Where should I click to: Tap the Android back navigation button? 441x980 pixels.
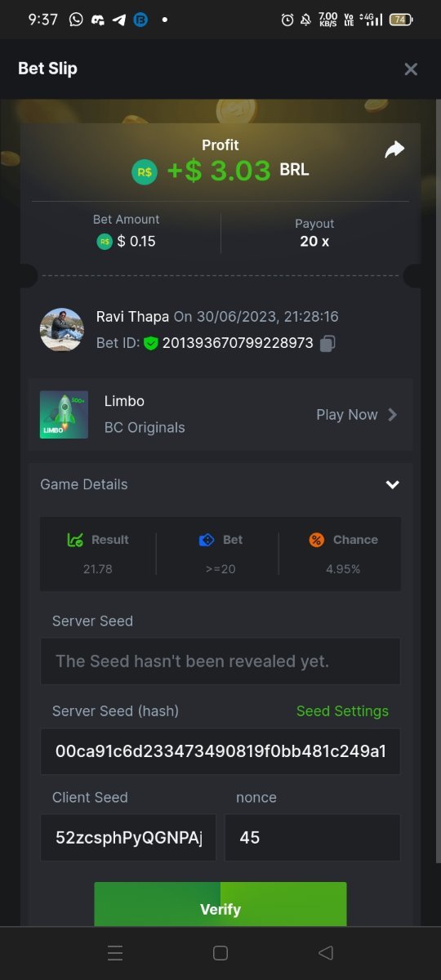coord(326,953)
